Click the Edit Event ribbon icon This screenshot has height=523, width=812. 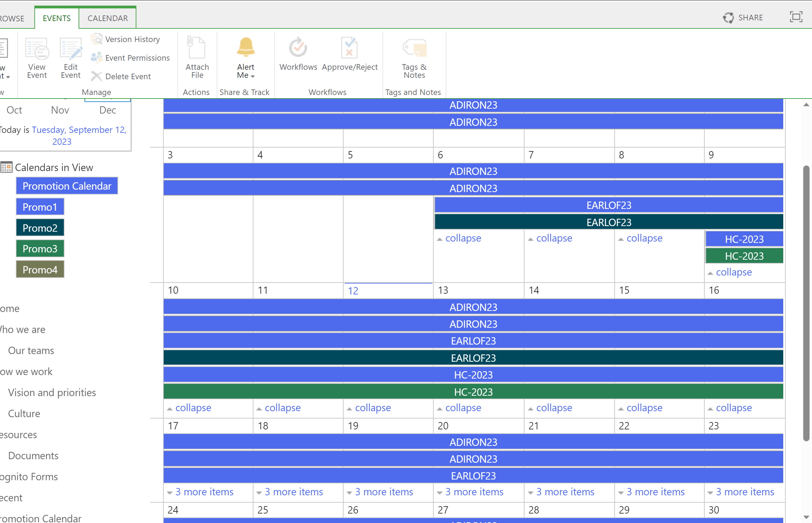[x=70, y=49]
